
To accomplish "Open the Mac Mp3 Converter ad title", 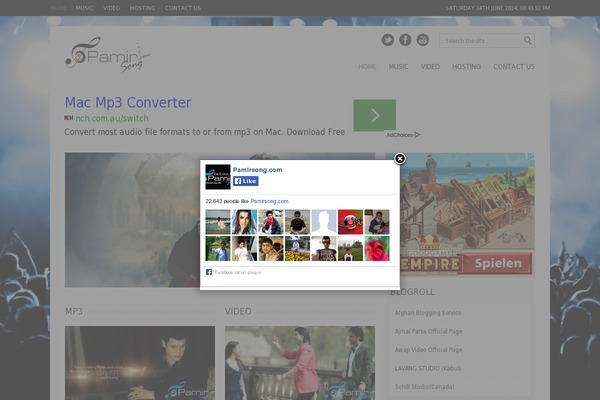I will (128, 103).
